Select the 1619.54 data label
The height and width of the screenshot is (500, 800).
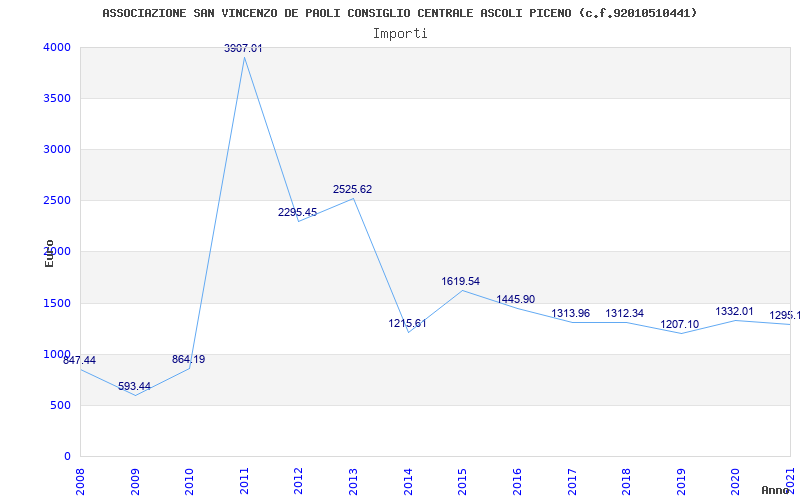coord(461,281)
